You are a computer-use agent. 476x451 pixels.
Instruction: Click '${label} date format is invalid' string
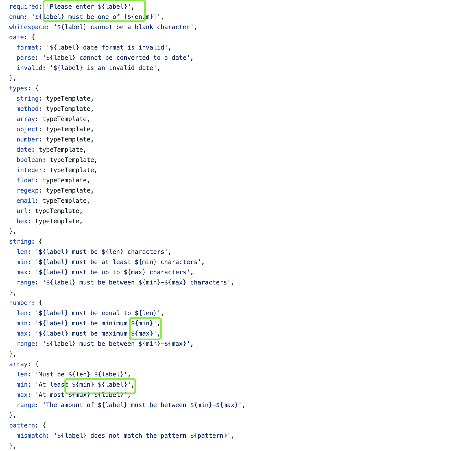(107, 48)
